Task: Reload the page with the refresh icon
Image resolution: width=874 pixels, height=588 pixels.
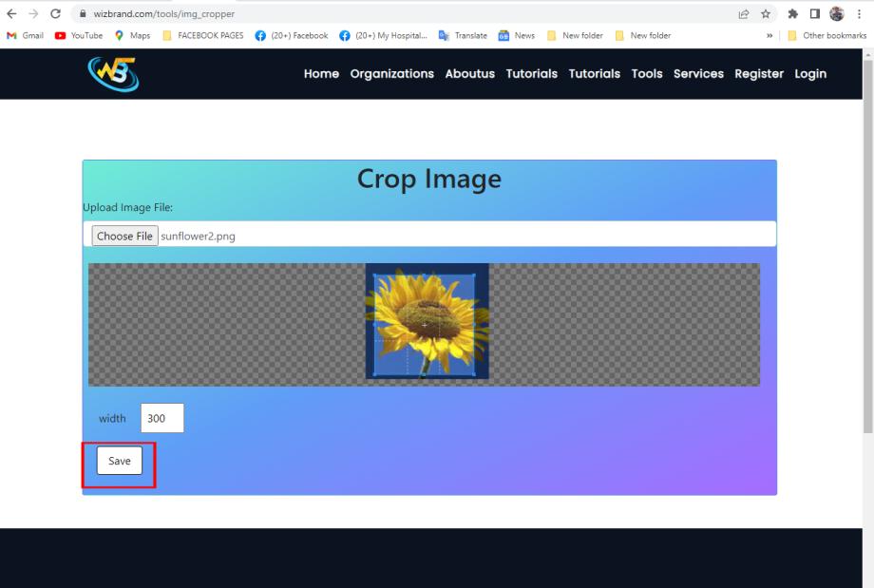Action: tap(55, 14)
